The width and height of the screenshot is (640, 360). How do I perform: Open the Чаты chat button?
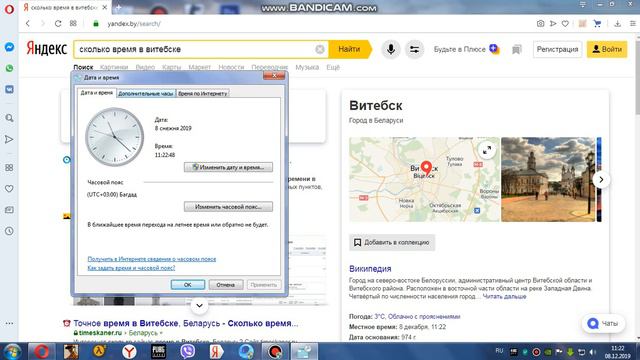pyautogui.click(x=603, y=323)
